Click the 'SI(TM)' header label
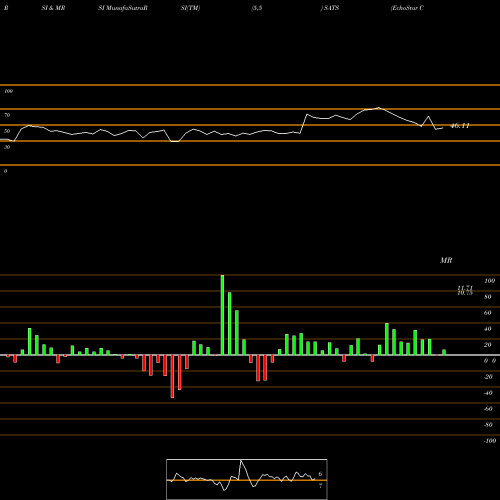500x500 pixels. coord(190,8)
